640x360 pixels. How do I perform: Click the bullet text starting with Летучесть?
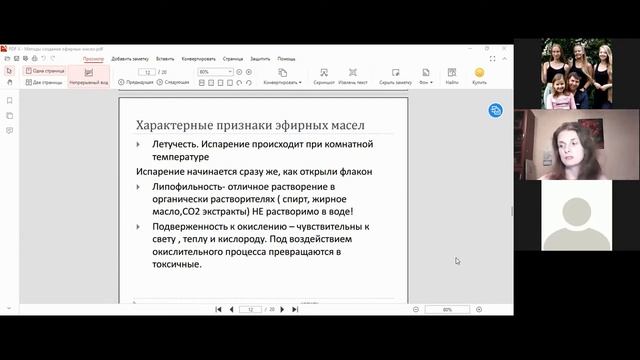click(262, 150)
